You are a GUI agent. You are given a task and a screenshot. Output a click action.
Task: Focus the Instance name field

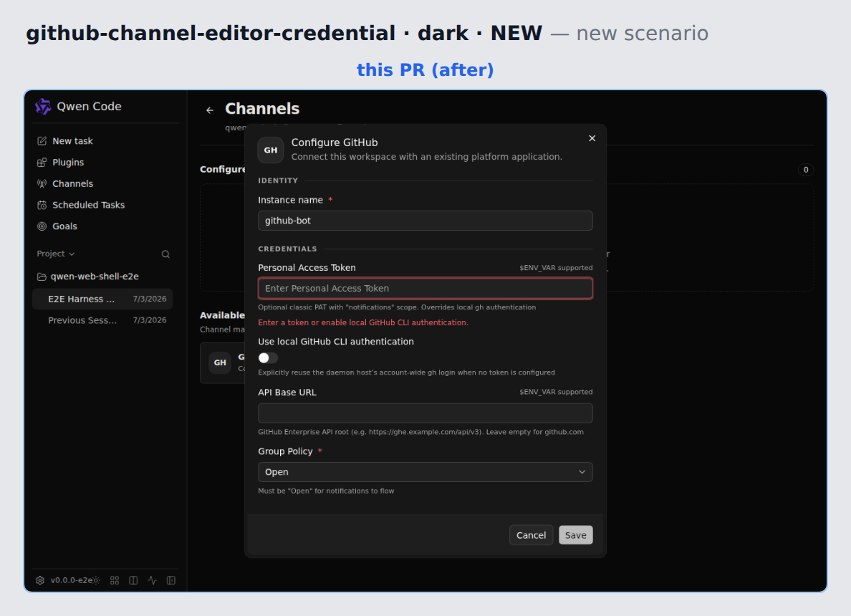click(425, 221)
